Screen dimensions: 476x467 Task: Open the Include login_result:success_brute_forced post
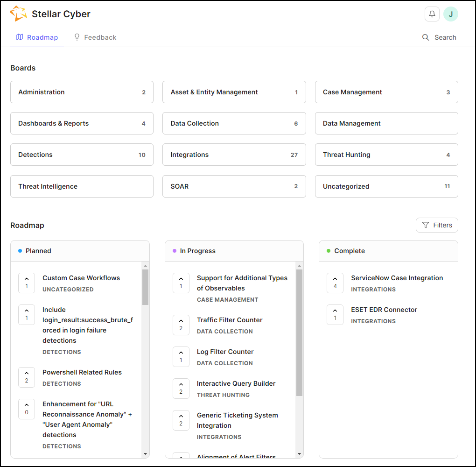coord(88,325)
